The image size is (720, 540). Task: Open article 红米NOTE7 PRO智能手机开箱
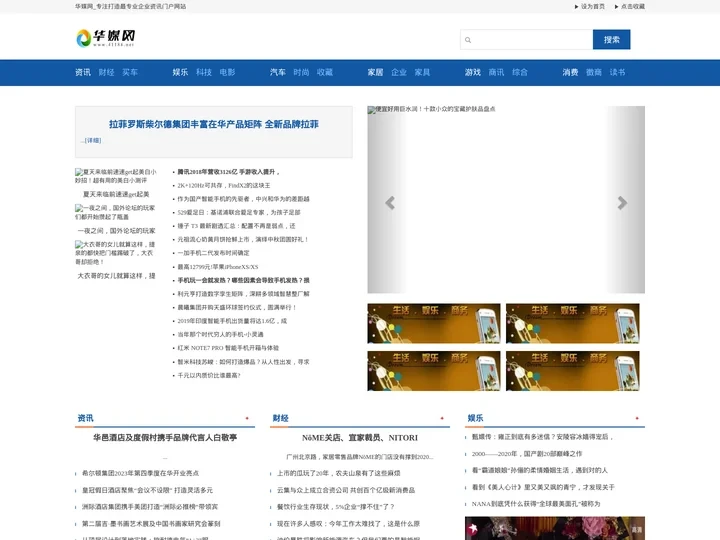[228, 348]
